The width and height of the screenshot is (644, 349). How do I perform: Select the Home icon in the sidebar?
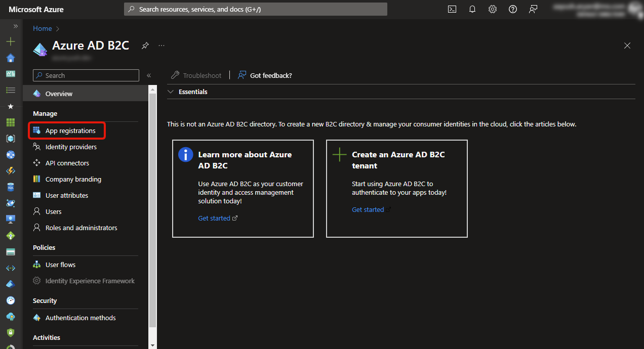point(11,57)
